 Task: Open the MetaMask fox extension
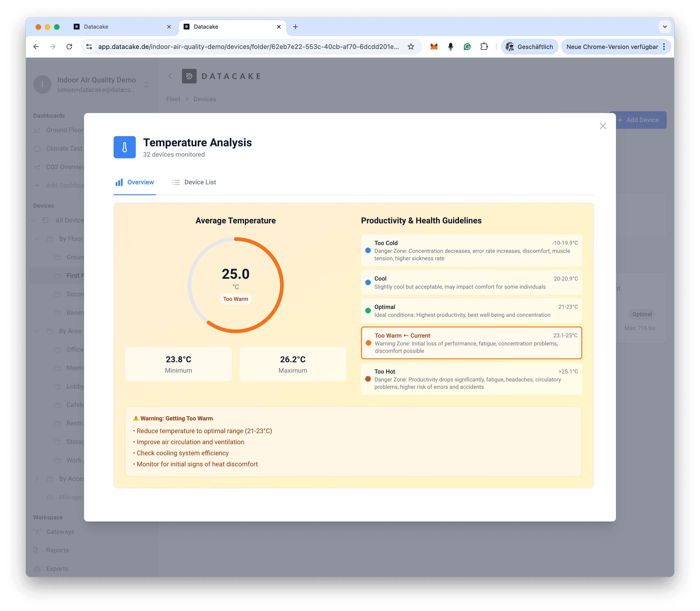click(x=434, y=47)
